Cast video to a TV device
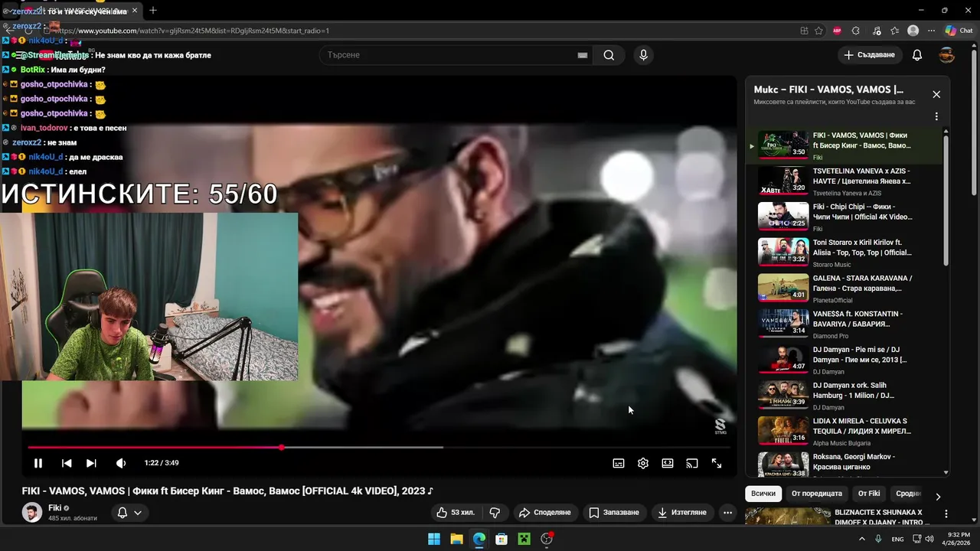 pyautogui.click(x=692, y=463)
